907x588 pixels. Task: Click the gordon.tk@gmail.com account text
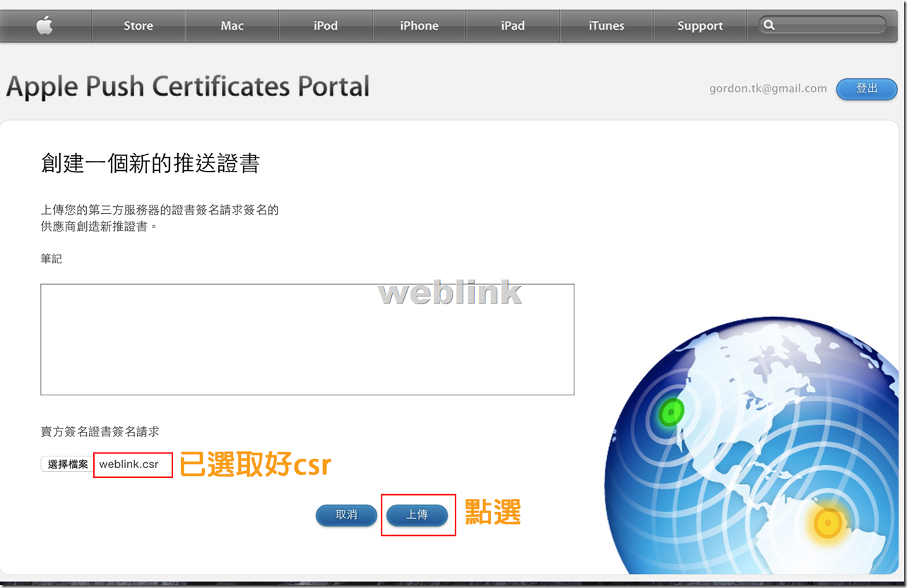point(768,89)
